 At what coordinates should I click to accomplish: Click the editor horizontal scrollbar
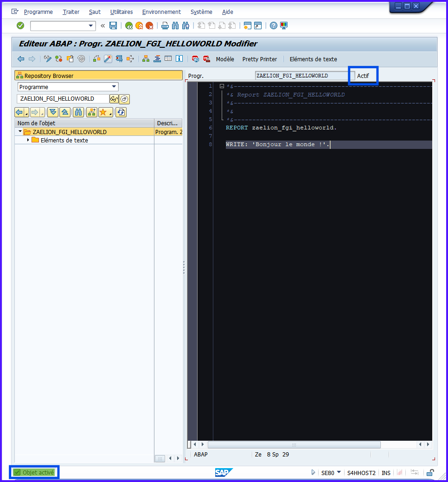tap(294, 444)
